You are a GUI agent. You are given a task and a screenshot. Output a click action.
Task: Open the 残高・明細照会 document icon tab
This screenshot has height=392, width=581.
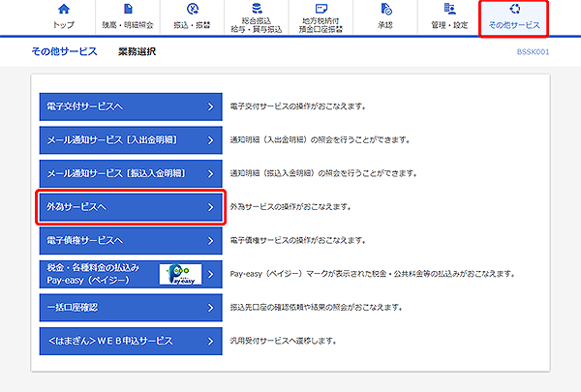coord(128,17)
